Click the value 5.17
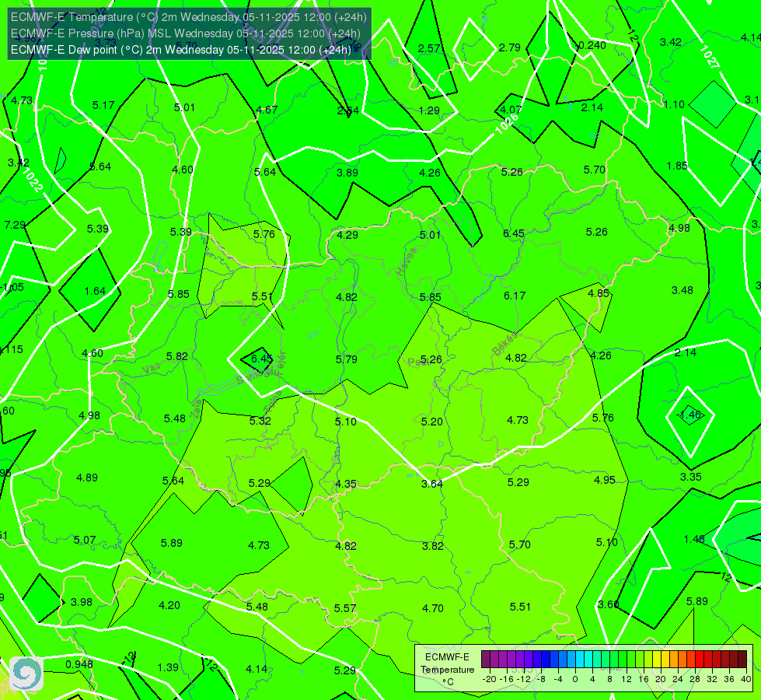 click(103, 105)
